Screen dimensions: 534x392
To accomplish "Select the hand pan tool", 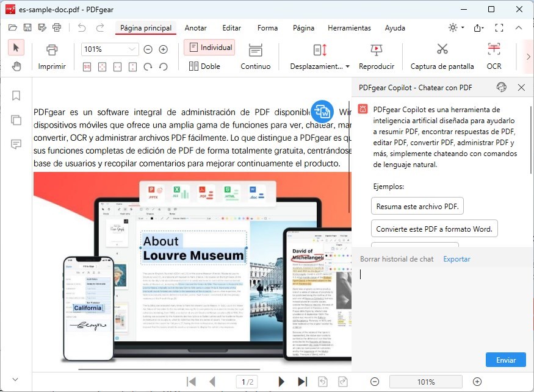I will point(16,66).
